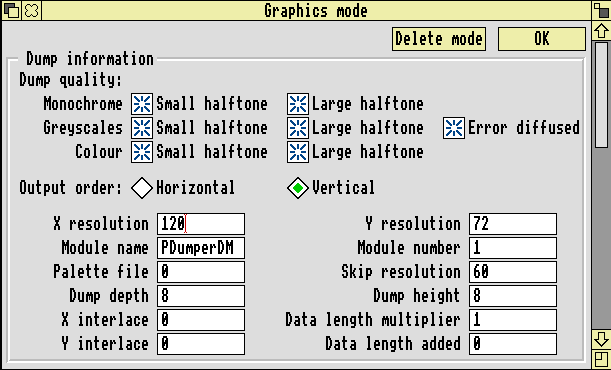611x370 pixels.
Task: Toggle window size icon in title bar
Action: [x=601, y=10]
